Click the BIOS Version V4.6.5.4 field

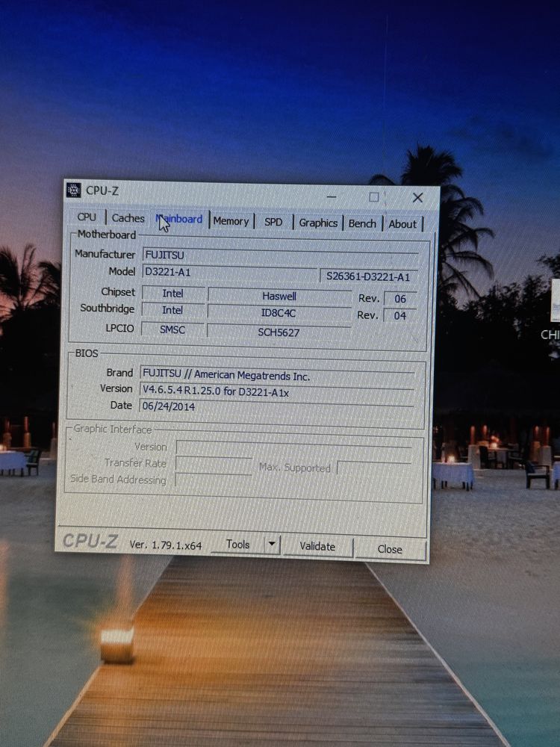pos(278,391)
